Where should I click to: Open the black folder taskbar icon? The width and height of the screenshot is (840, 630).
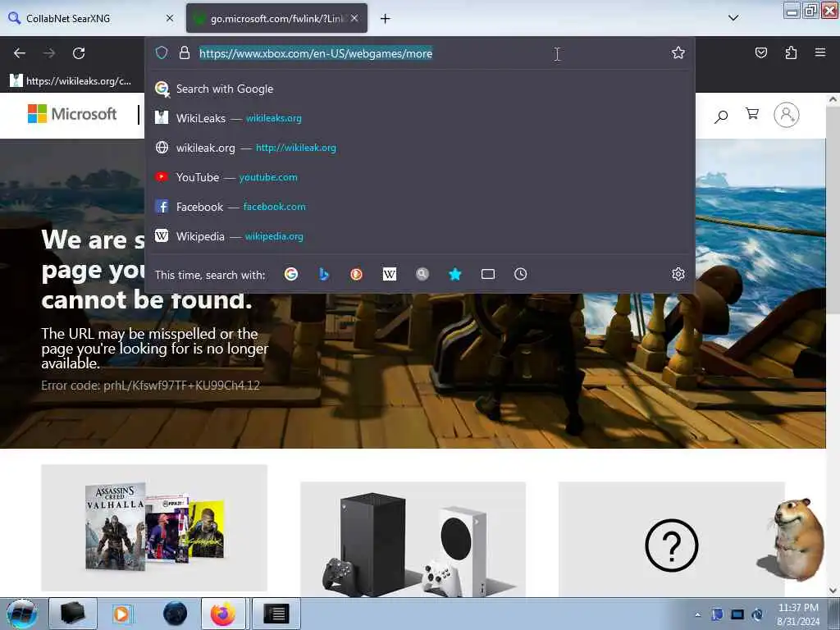[x=73, y=614]
